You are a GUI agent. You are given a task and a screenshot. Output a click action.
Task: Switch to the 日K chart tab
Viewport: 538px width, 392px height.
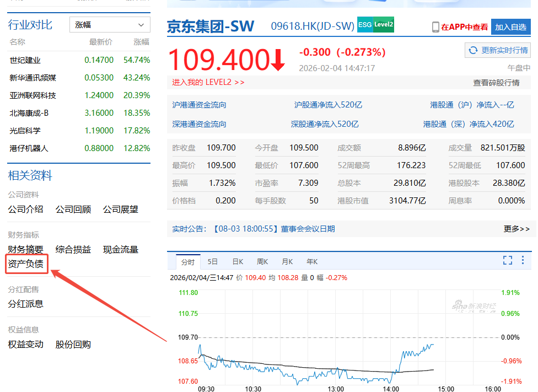coord(238,262)
